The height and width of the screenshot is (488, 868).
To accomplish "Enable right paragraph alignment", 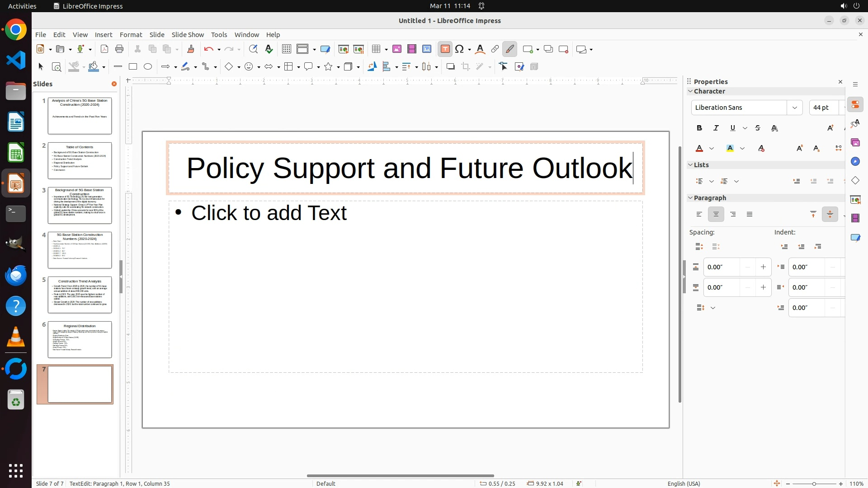I will click(733, 215).
